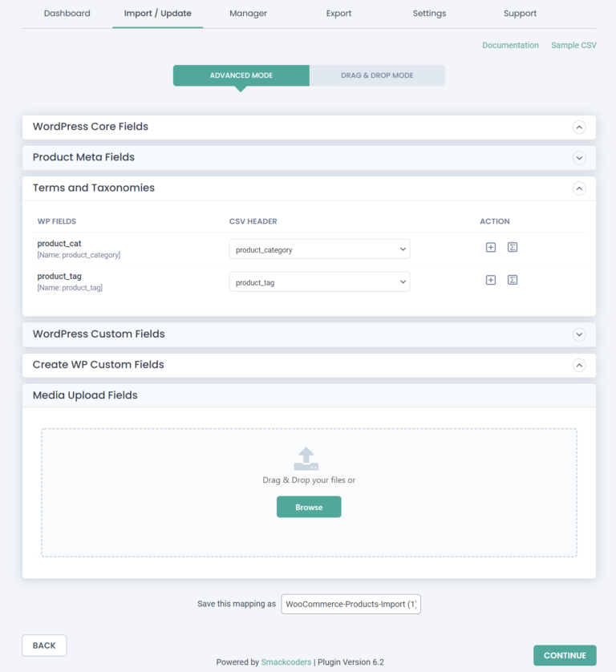Click the plus icon in the product_cat row
This screenshot has height=672, width=616.
click(x=491, y=247)
